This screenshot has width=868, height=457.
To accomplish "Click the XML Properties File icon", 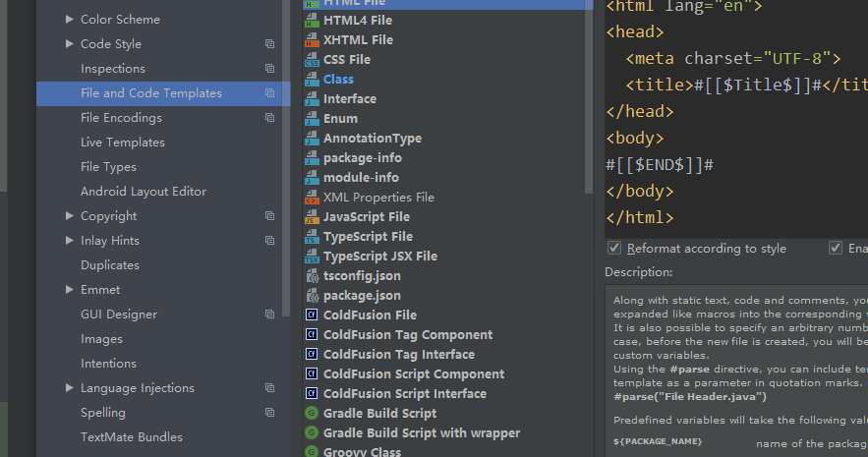I will tap(312, 198).
